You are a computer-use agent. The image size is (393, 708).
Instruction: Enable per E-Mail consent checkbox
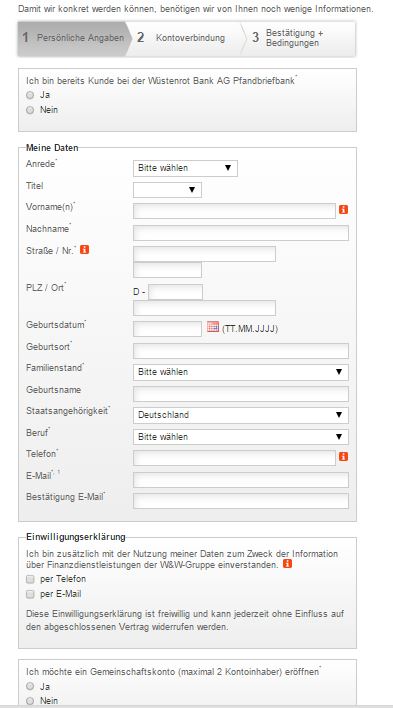click(x=30, y=594)
